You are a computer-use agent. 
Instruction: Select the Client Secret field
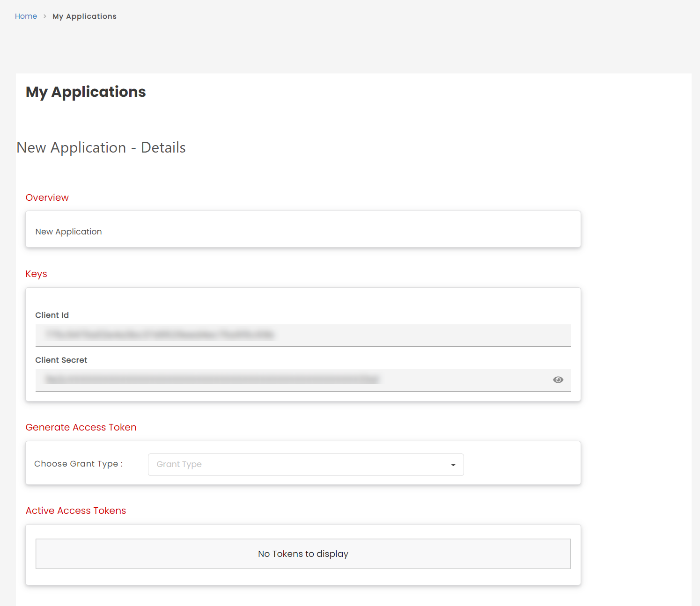(290, 380)
